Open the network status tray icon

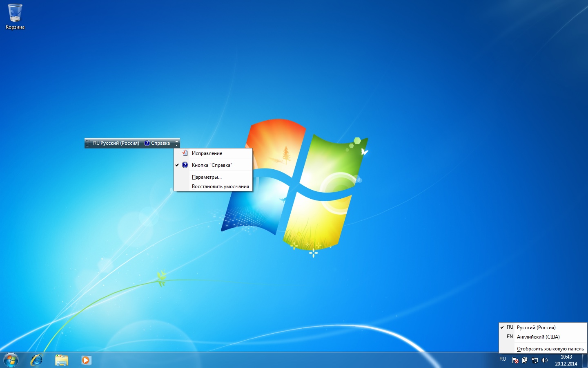[x=535, y=360]
